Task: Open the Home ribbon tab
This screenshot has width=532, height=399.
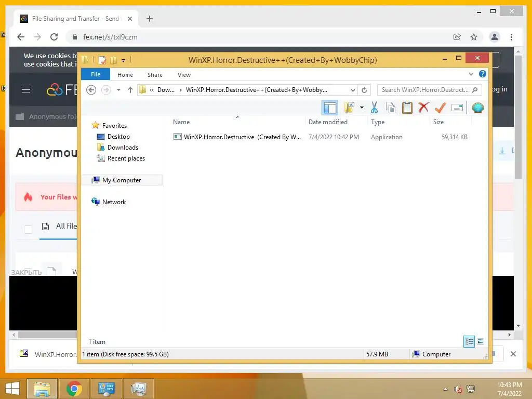Action: tap(125, 75)
